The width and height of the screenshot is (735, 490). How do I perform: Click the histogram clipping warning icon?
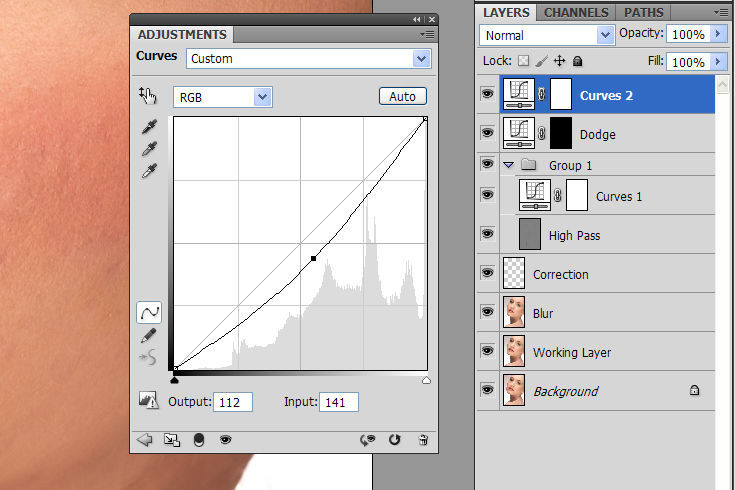[x=148, y=401]
